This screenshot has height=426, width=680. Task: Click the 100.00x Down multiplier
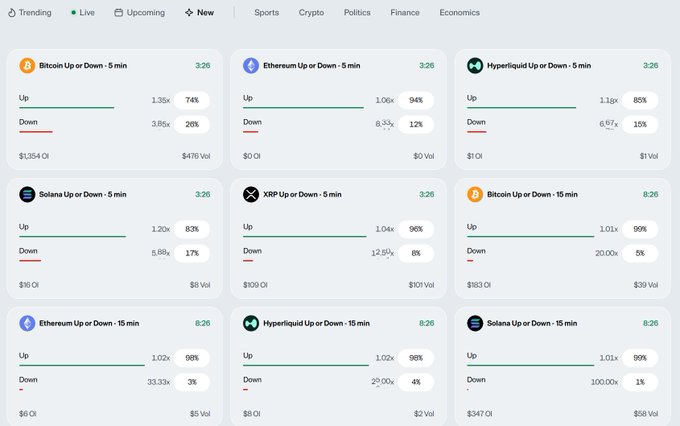604,382
